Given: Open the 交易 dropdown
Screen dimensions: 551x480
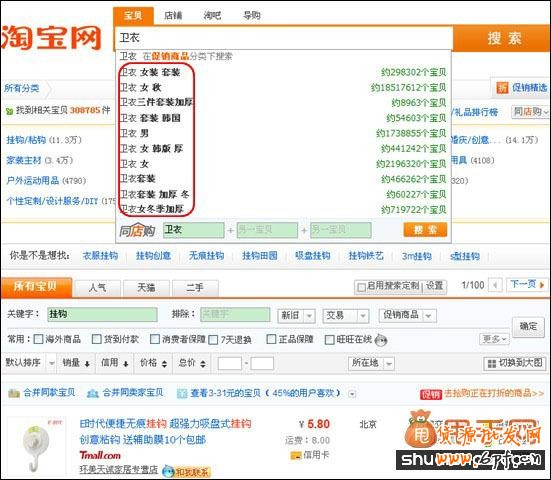Looking at the screenshot, I should 345,316.
